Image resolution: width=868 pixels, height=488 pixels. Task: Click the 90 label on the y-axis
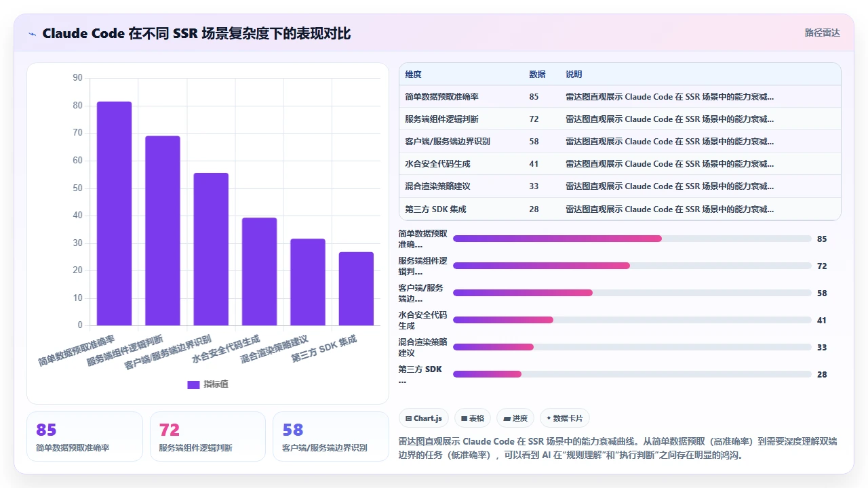point(77,78)
